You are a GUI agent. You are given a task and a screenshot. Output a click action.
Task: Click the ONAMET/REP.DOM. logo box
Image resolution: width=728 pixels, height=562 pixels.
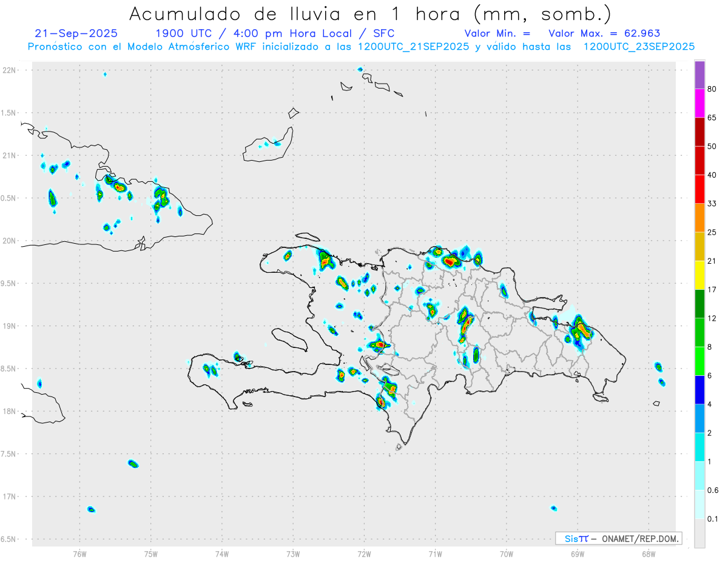(x=618, y=538)
